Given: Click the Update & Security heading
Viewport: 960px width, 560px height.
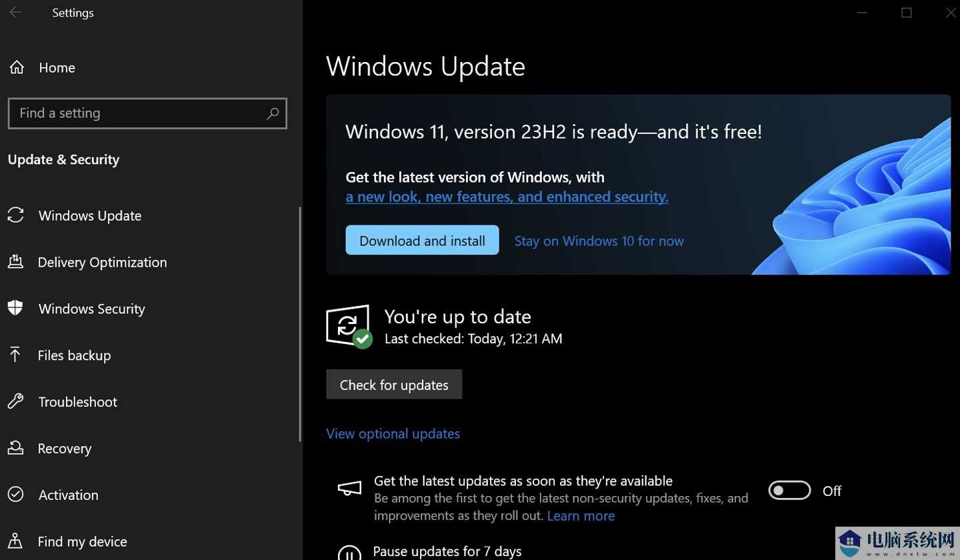Looking at the screenshot, I should coord(63,159).
